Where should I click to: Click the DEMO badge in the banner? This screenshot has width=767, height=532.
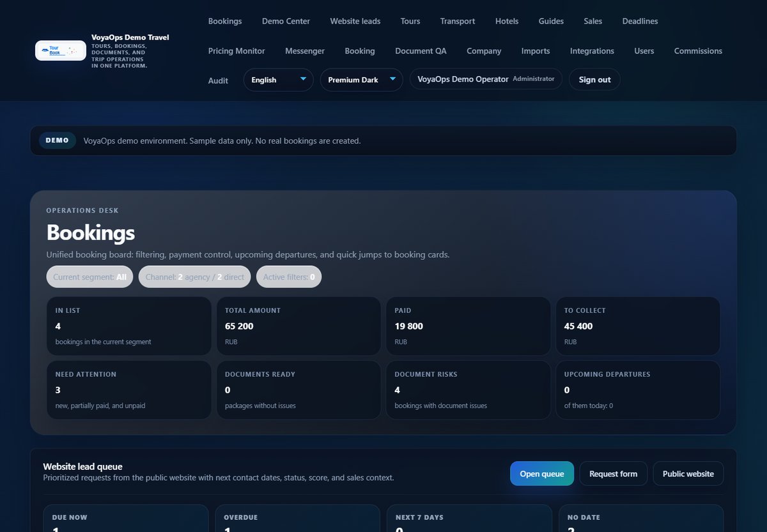(58, 141)
